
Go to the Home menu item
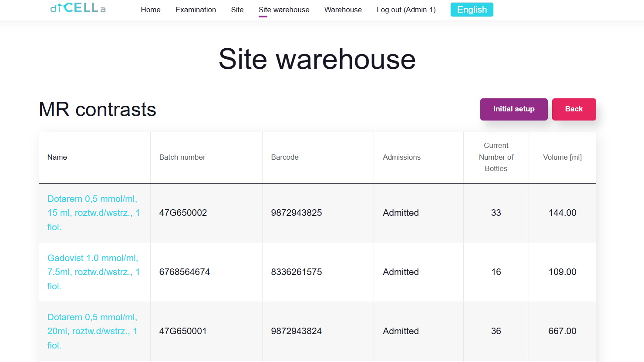point(151,10)
